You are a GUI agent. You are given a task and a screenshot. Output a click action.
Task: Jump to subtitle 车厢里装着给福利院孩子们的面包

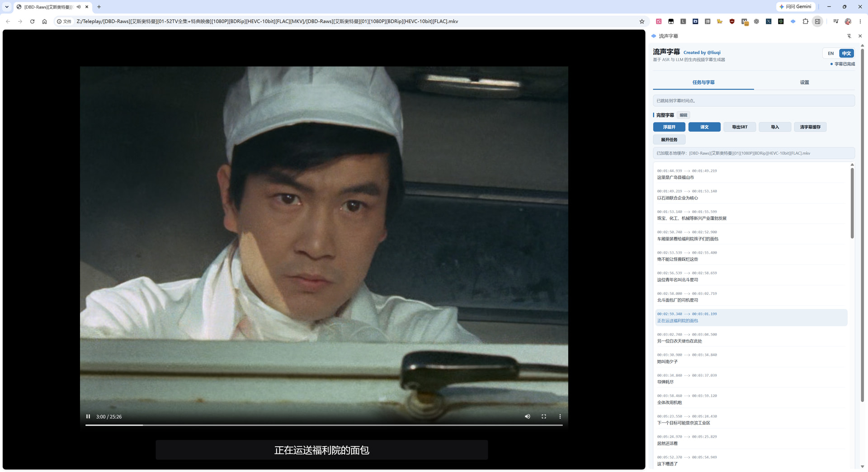[x=751, y=236]
